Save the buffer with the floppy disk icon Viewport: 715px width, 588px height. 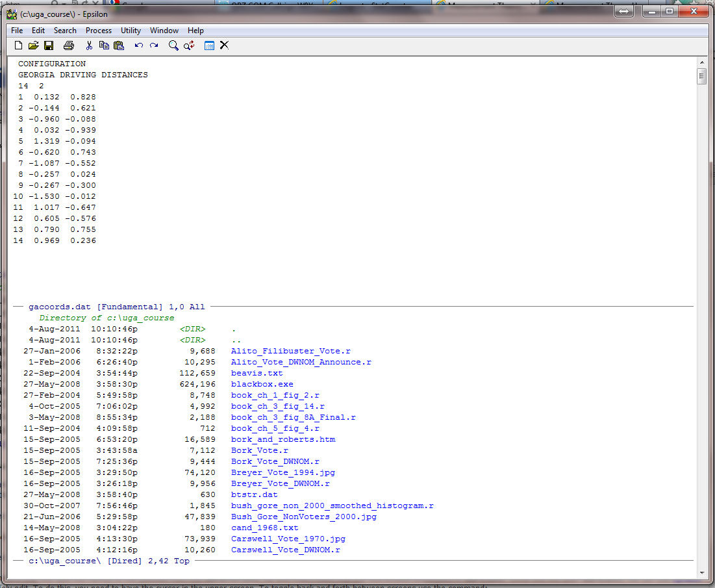click(49, 45)
